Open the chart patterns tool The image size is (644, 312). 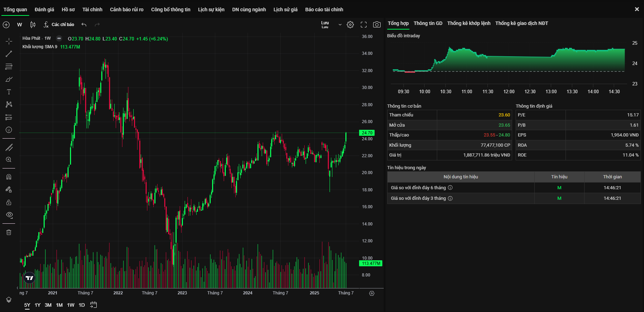9,104
